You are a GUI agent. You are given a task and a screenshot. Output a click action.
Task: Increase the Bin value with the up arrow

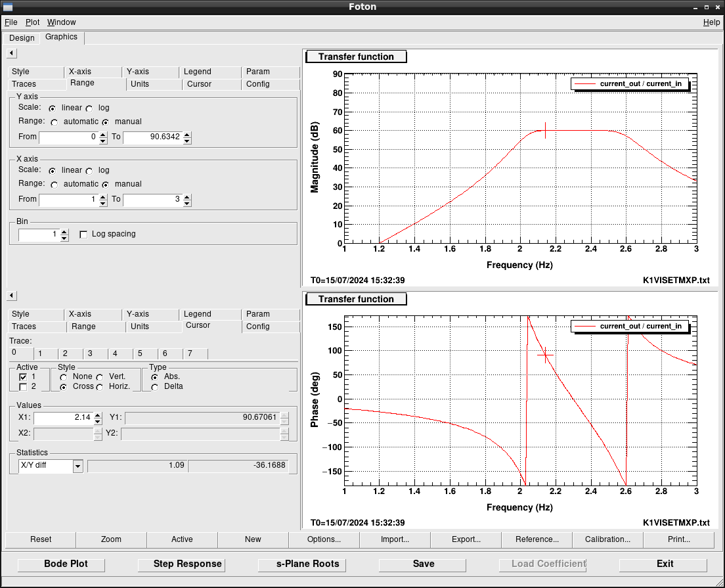click(64, 231)
